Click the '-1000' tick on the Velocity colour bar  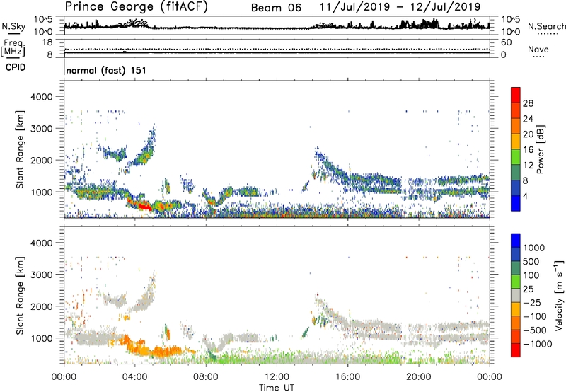(x=537, y=344)
